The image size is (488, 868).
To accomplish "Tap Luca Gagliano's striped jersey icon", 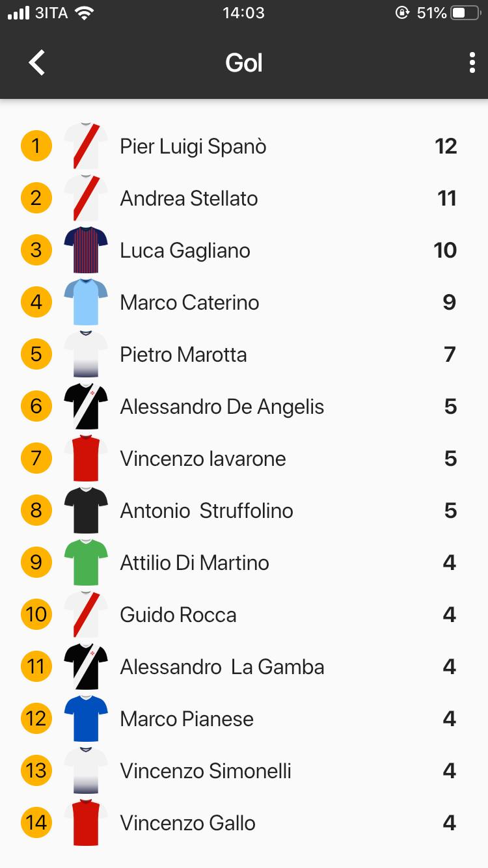I will click(x=86, y=251).
